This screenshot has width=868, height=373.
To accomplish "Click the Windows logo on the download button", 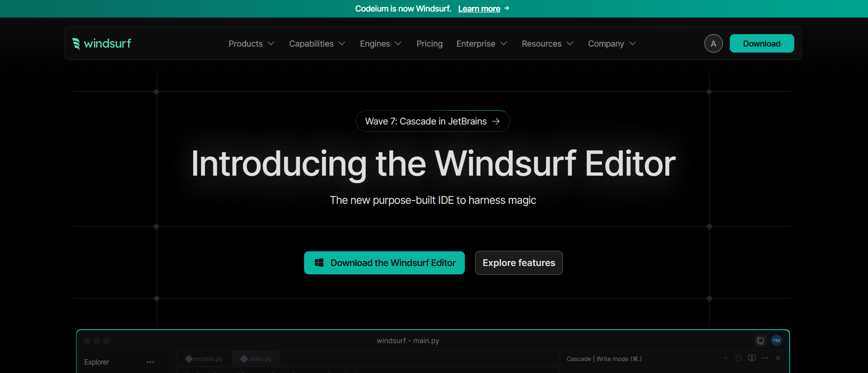I will pos(319,263).
